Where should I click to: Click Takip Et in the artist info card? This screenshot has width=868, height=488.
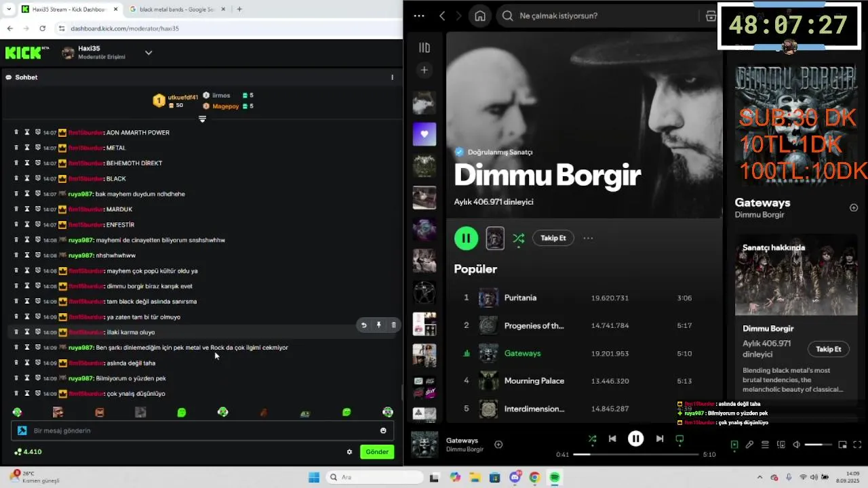click(829, 349)
